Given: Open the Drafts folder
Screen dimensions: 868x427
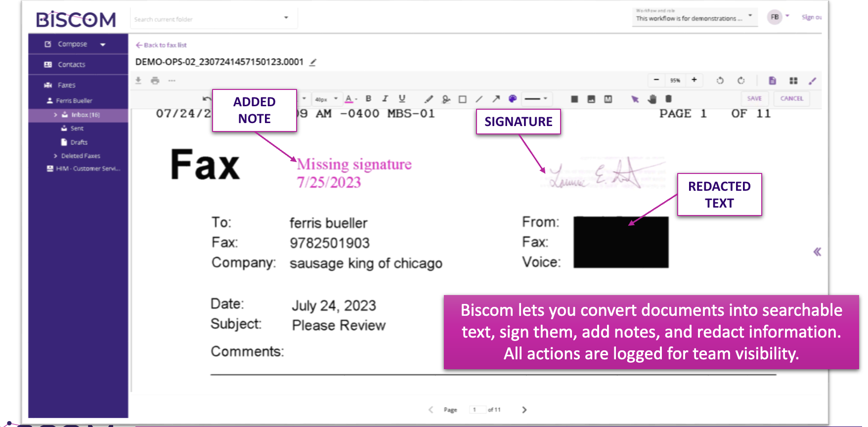Looking at the screenshot, I should (79, 142).
